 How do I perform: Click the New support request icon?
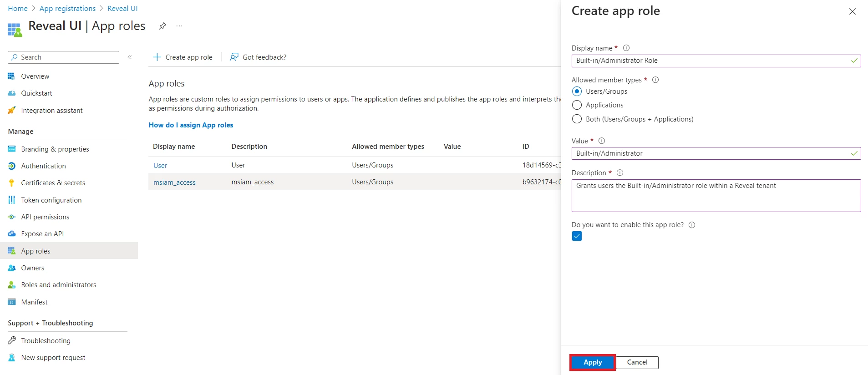pyautogui.click(x=12, y=358)
